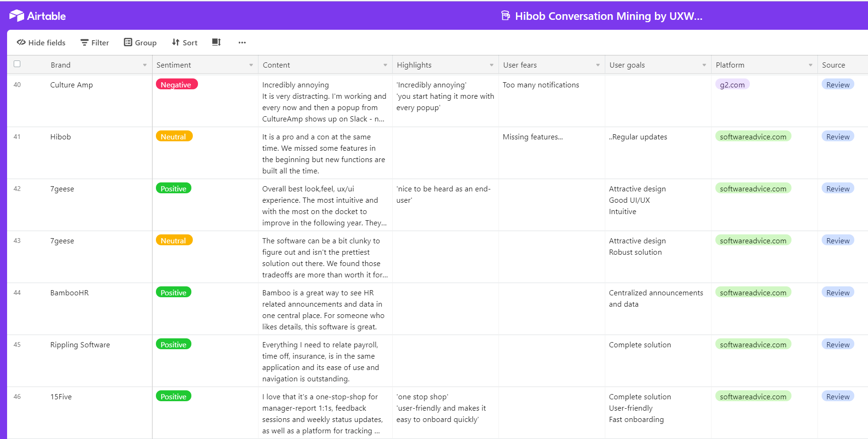The height and width of the screenshot is (439, 868).
Task: Click the 'Incredibly annoying' content cell
Action: (x=325, y=101)
